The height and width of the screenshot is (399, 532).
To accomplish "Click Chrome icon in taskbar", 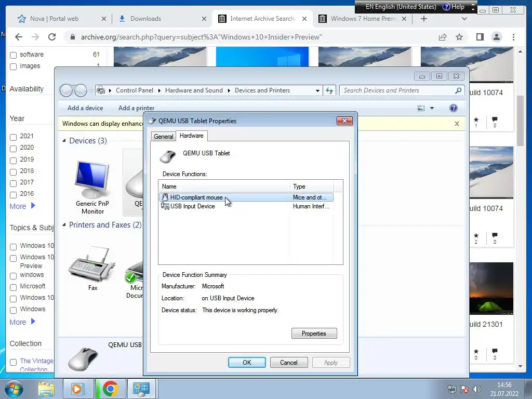I will (110, 389).
